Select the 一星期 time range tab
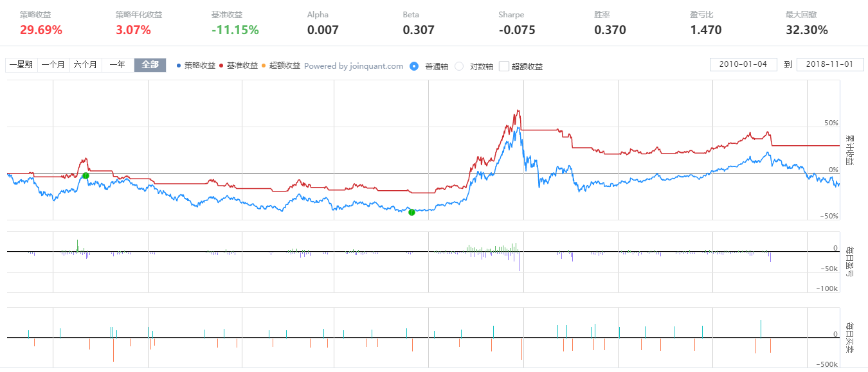This screenshot has height=372, width=868. (x=21, y=65)
